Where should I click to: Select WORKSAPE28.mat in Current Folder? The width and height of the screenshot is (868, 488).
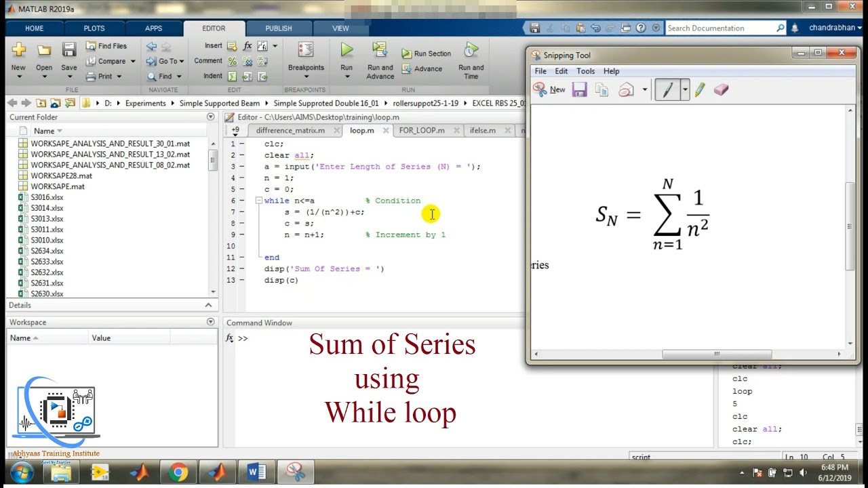click(61, 176)
